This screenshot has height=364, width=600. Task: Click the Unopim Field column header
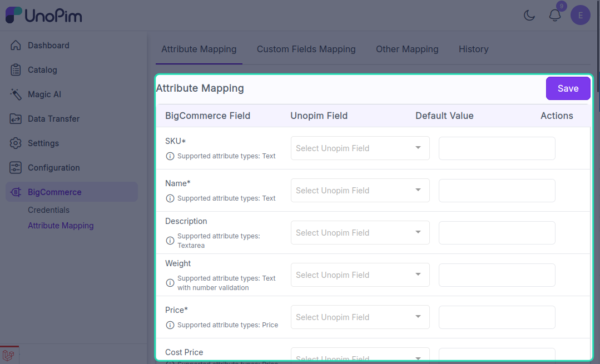click(319, 116)
